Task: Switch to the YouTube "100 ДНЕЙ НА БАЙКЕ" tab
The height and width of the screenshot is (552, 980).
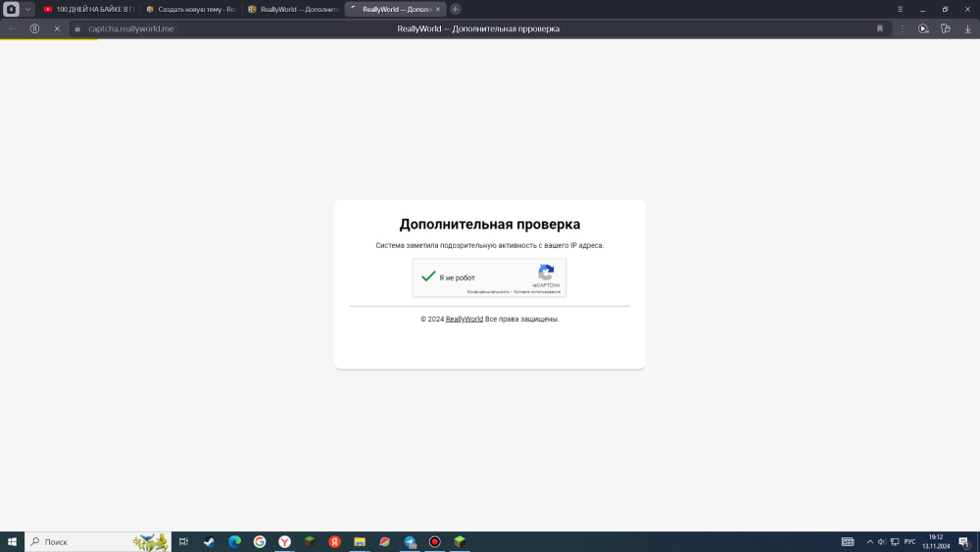Action: [x=89, y=10]
